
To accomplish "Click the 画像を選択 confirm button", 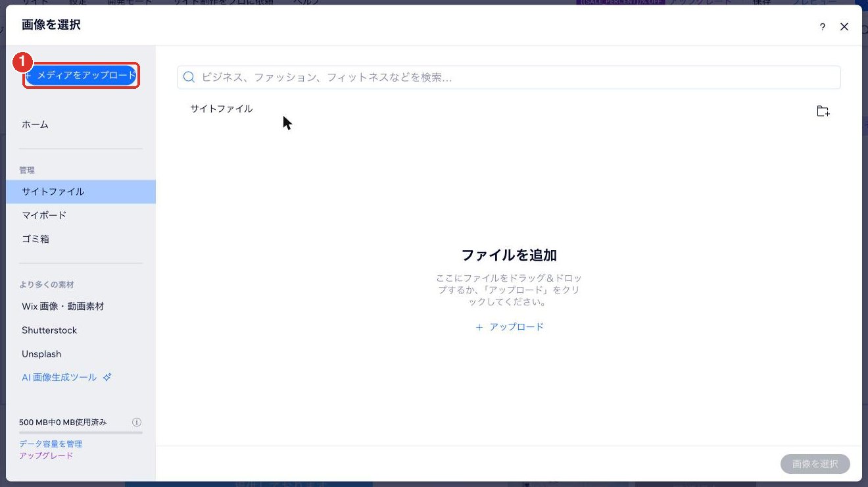I will pyautogui.click(x=815, y=464).
